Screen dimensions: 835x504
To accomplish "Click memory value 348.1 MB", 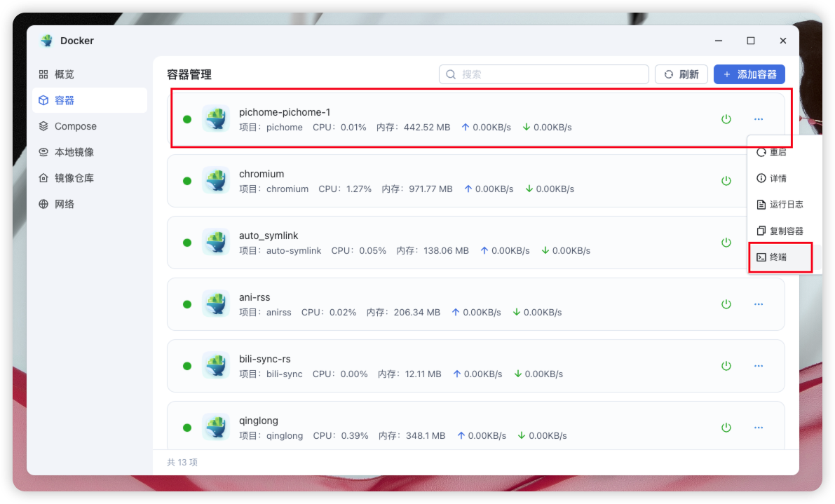I will pyautogui.click(x=426, y=437).
